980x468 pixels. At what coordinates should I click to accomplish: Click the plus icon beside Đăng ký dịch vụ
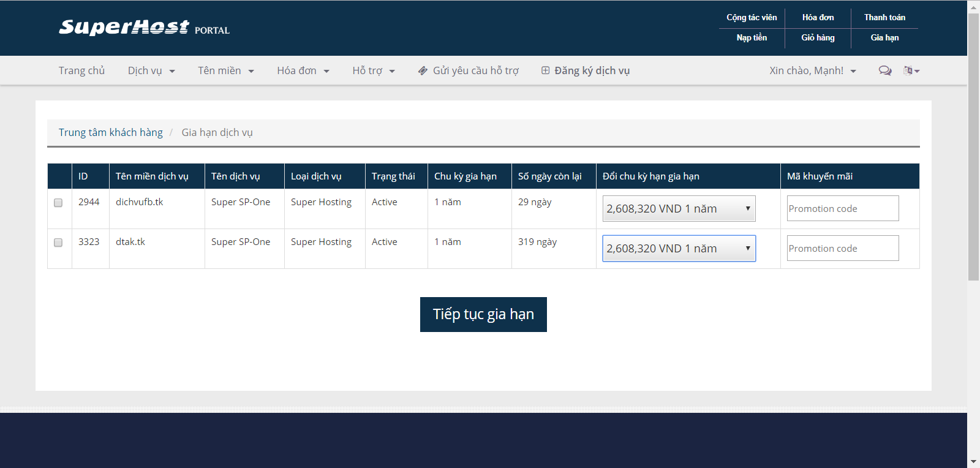pyautogui.click(x=545, y=70)
